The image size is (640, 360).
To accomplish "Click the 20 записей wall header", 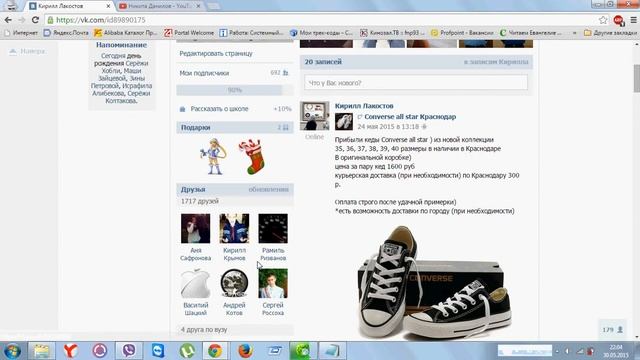I will click(323, 62).
